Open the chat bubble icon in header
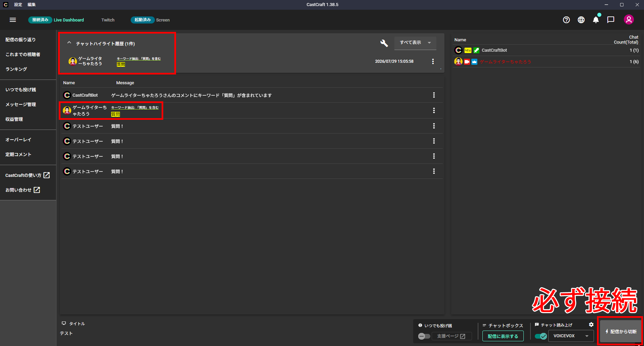 [611, 20]
